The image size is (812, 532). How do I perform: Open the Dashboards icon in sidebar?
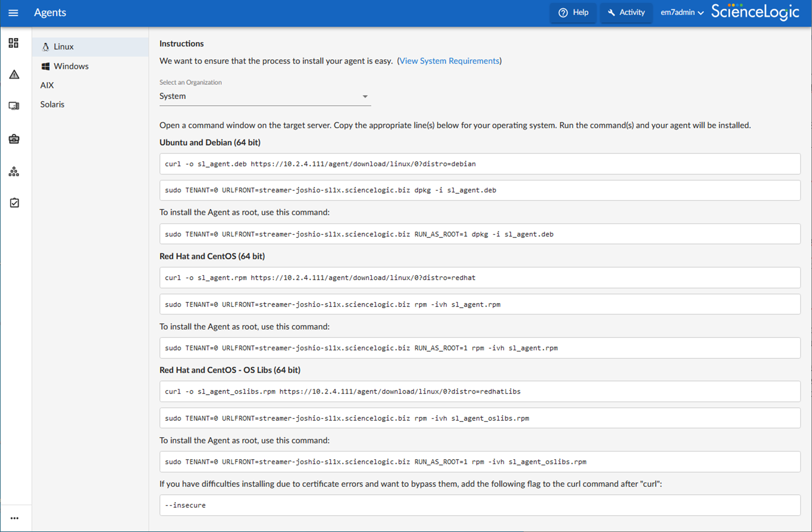[x=14, y=43]
